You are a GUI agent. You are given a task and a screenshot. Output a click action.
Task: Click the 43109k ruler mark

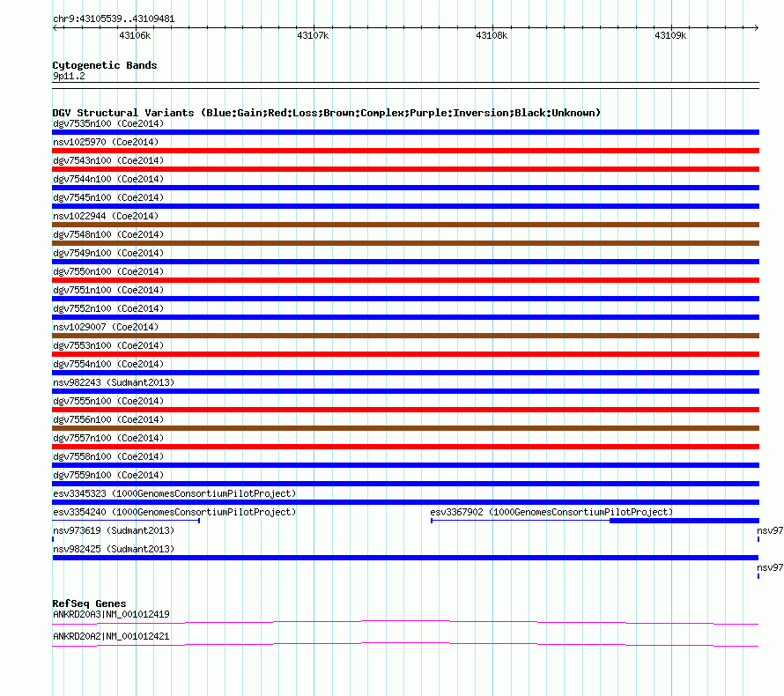tap(670, 35)
